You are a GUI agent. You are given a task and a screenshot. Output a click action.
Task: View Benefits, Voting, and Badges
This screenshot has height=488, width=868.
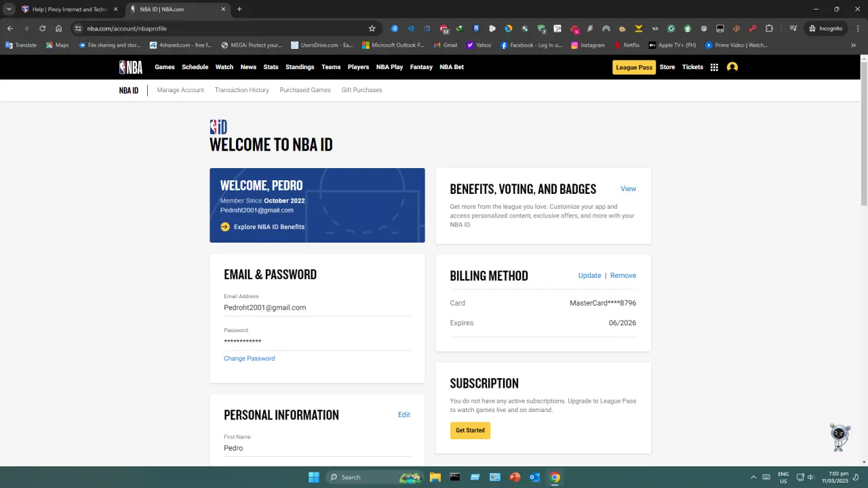(629, 189)
